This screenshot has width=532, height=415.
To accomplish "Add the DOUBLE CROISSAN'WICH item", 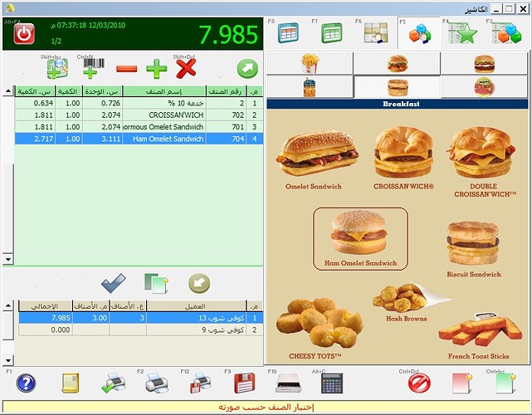I will pos(482,161).
